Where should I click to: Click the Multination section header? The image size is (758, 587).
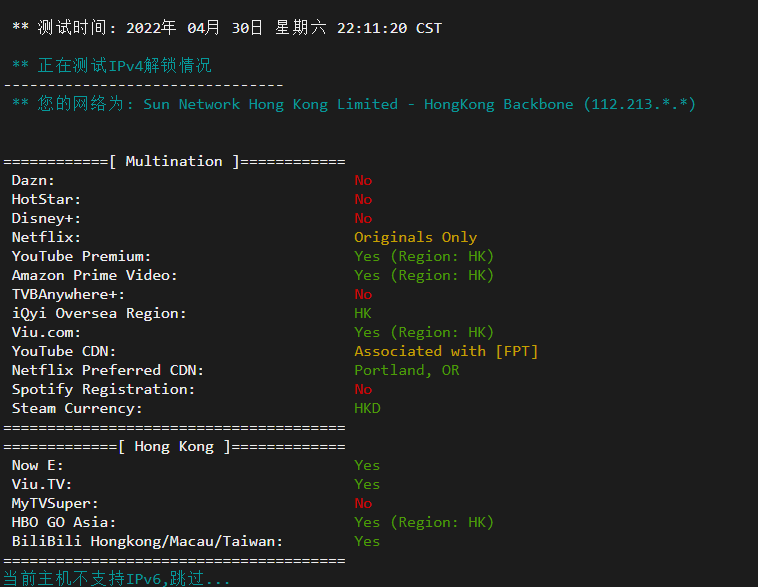[x=174, y=161]
